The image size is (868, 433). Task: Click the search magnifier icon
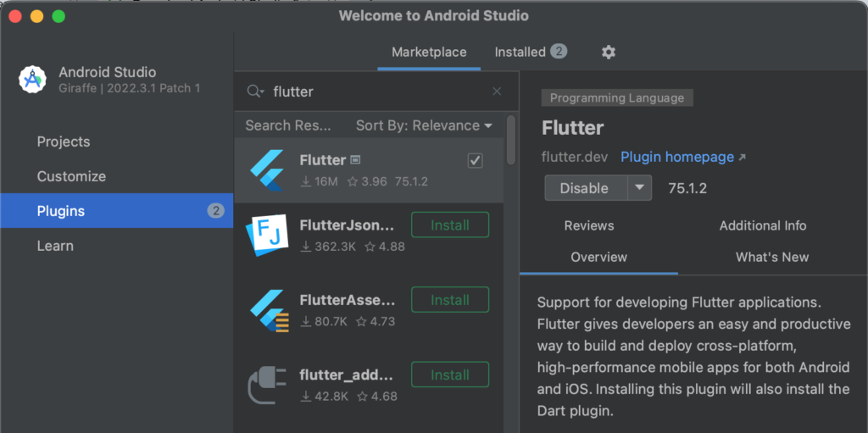[255, 92]
